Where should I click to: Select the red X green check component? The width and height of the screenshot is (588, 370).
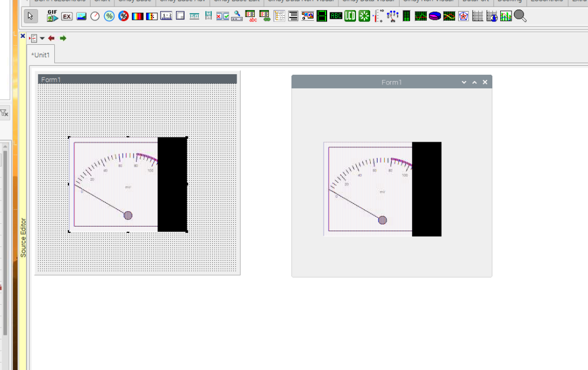coord(222,16)
